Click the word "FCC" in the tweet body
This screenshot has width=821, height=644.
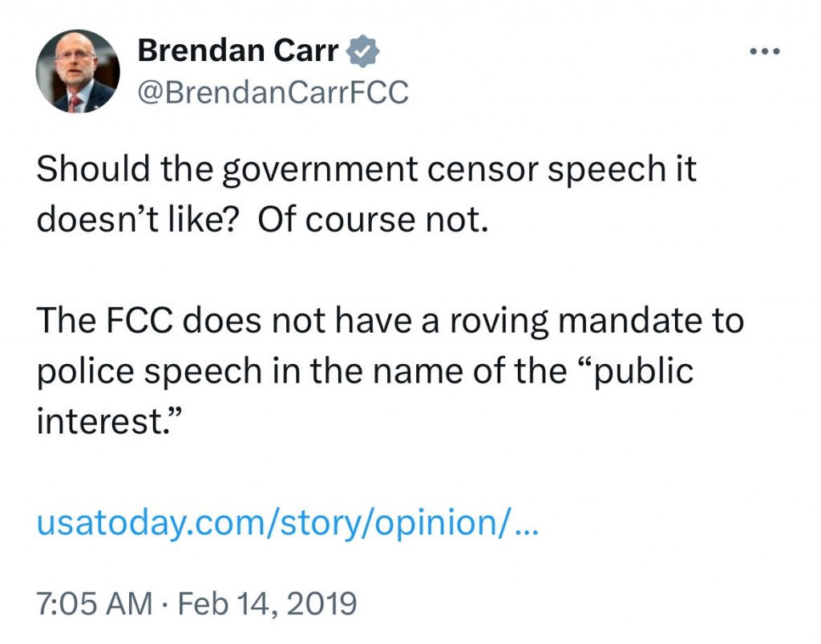click(x=143, y=322)
